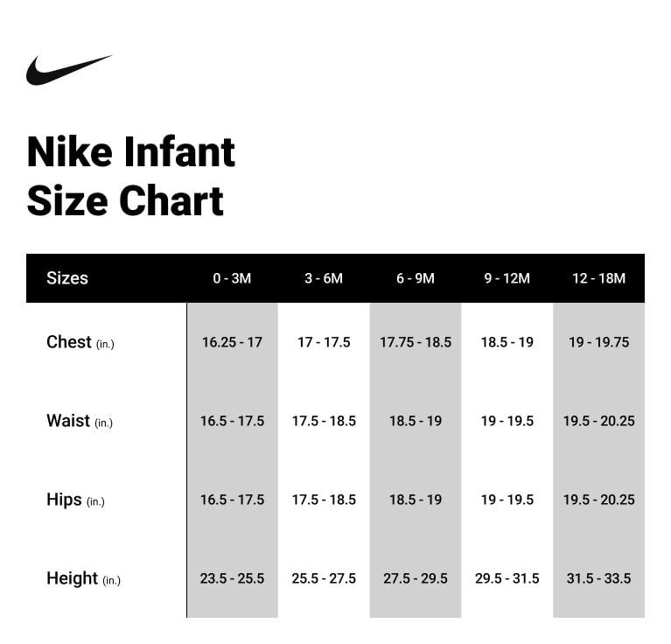This screenshot has height=644, width=671.
Task: Click height value 31.5 - 33.5
Action: pyautogui.click(x=599, y=578)
